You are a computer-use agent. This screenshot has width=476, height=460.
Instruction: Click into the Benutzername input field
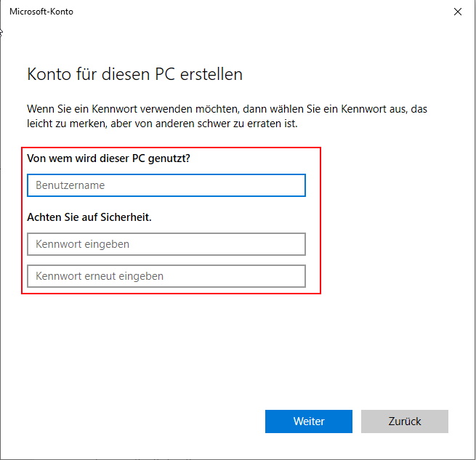(x=166, y=185)
